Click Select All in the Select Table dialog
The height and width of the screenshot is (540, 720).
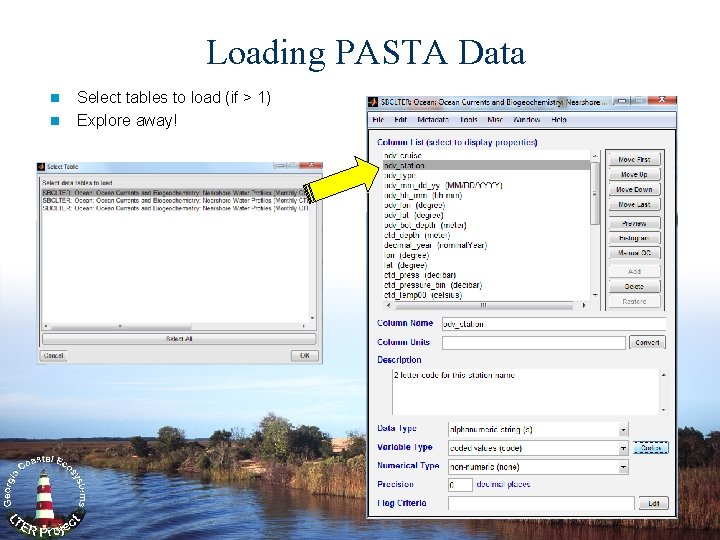(x=179, y=339)
